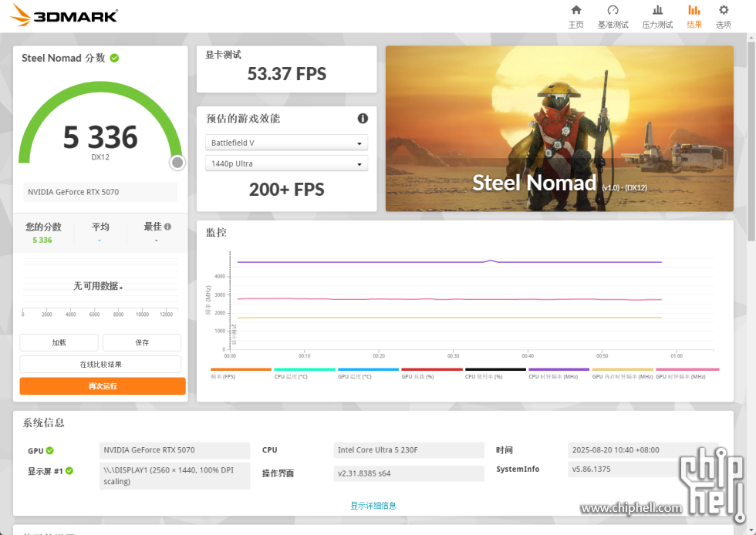Expand the 1440p Ultra preset dropdown
756x535 pixels.
click(x=286, y=163)
